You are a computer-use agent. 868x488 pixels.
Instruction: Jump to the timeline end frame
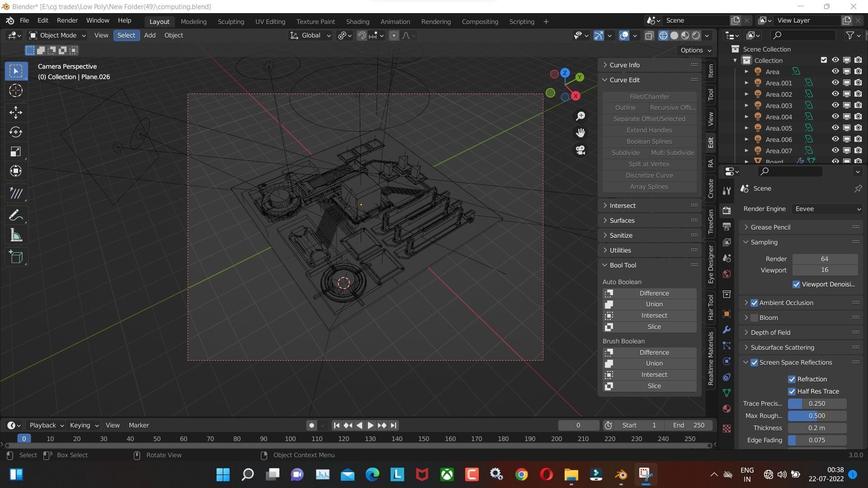coord(394,425)
